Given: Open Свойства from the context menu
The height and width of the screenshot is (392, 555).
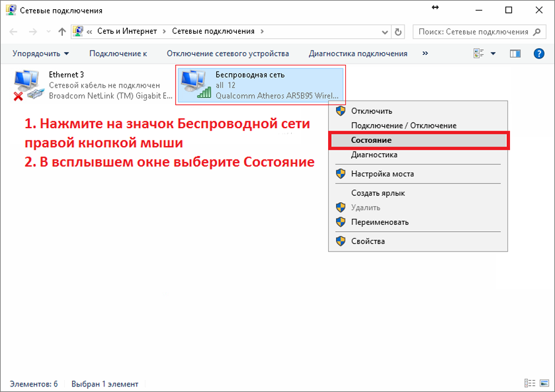Looking at the screenshot, I should click(418, 241).
